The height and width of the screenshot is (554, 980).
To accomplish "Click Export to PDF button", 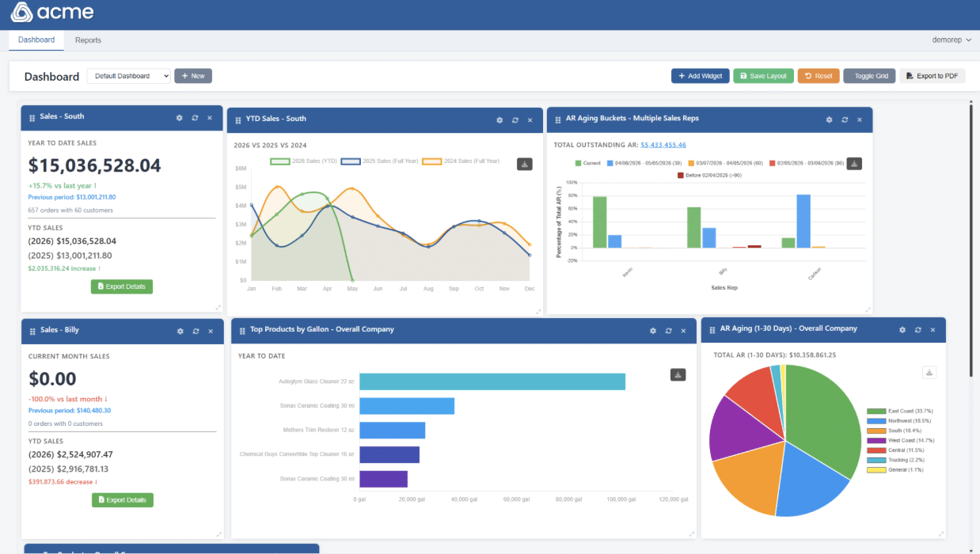I will [932, 76].
